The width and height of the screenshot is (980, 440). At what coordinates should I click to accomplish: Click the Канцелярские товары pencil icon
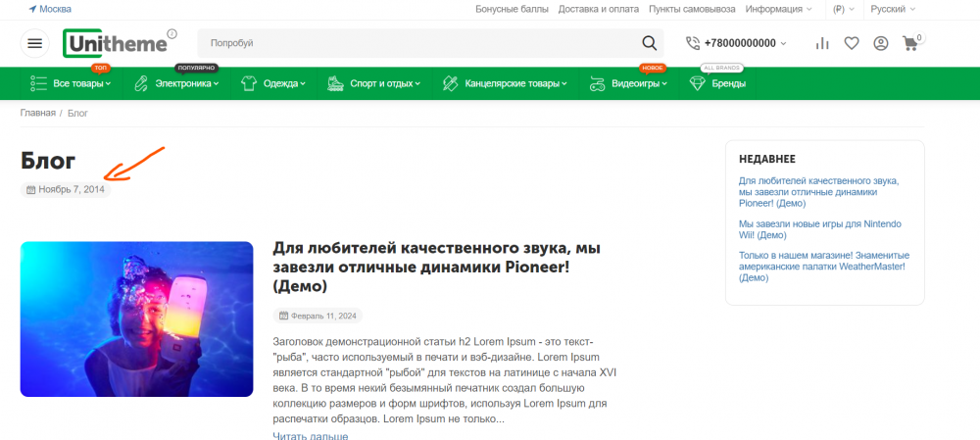coord(451,83)
